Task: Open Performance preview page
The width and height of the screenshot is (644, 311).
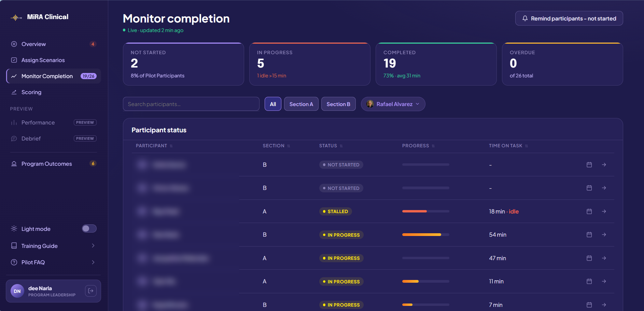Action: click(54, 122)
